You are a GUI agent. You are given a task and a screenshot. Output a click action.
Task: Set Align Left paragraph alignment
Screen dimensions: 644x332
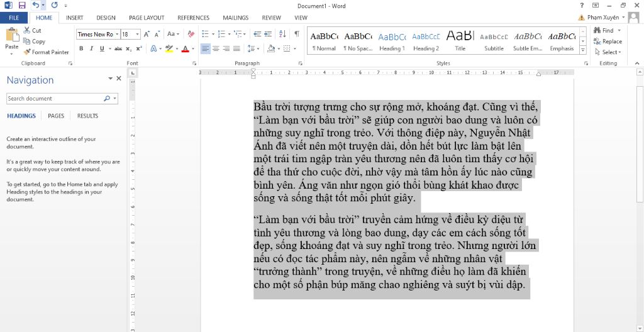click(206, 48)
